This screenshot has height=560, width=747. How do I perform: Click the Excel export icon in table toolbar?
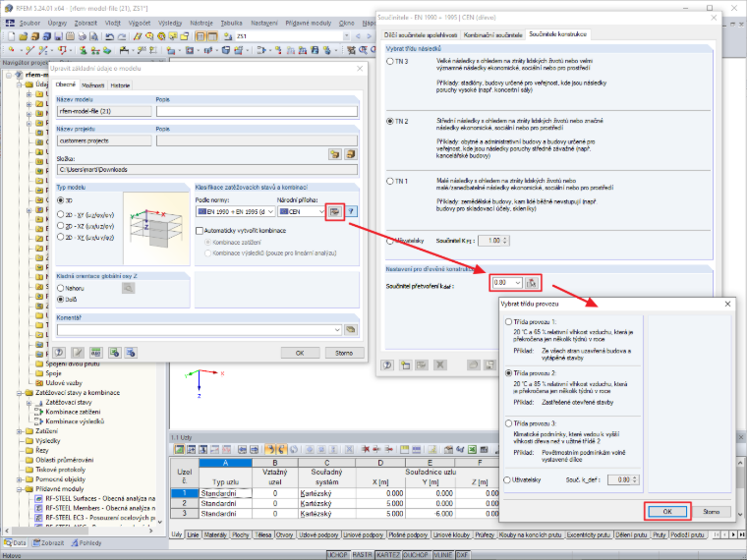472,449
